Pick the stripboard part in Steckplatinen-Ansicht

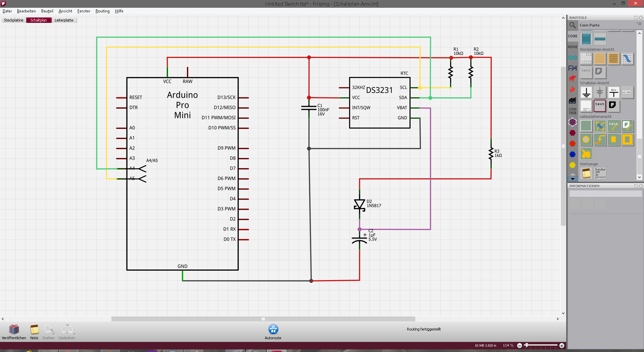(614, 59)
